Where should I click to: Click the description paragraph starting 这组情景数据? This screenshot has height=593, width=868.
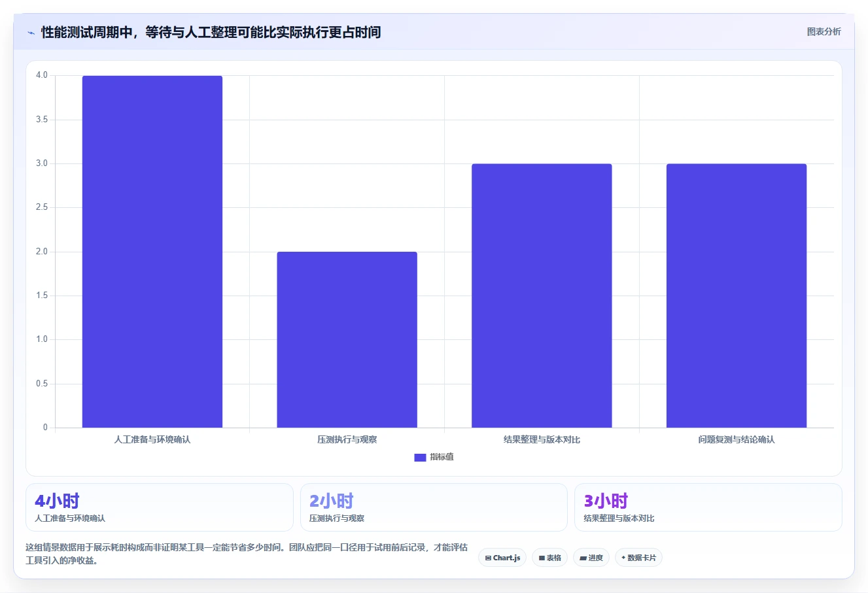[x=247, y=554]
